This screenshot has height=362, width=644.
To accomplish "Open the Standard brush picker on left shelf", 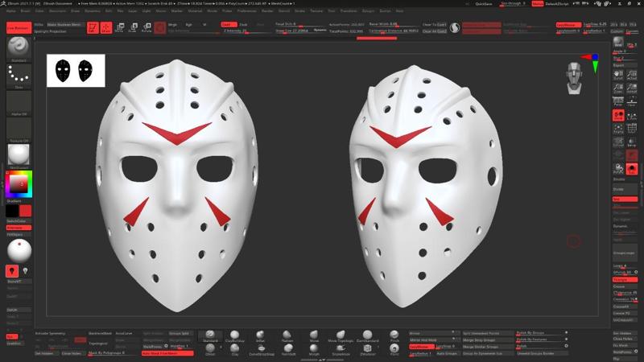I will 19,48.
